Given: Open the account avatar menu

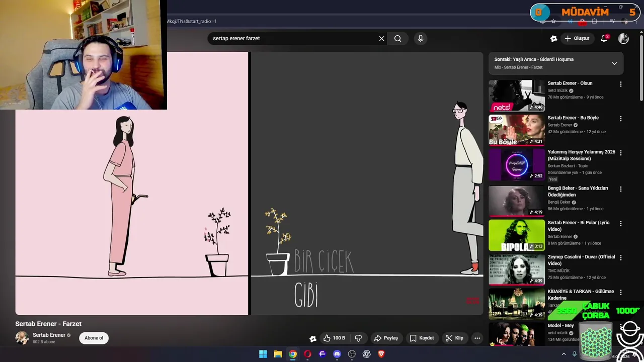Looking at the screenshot, I should tap(623, 38).
